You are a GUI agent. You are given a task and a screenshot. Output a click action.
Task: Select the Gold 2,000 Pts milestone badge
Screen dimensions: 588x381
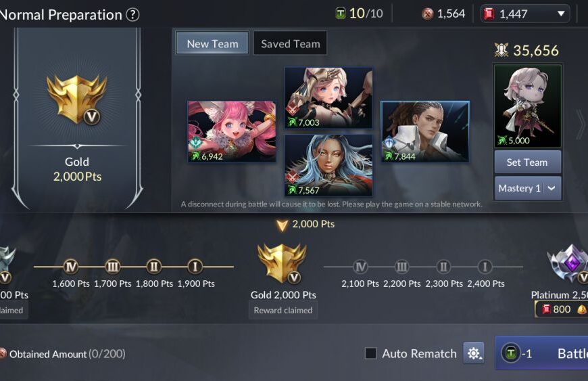282,263
